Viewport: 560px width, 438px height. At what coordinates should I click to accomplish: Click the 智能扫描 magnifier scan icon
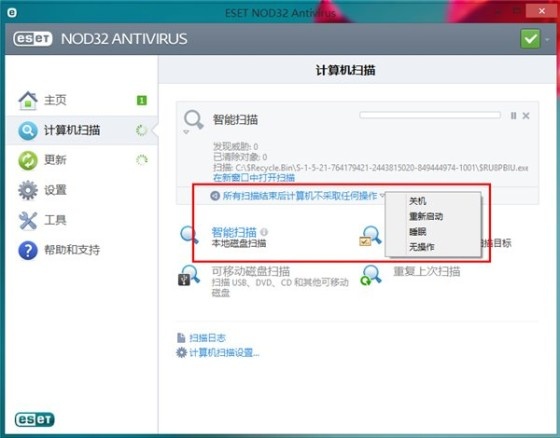(x=189, y=234)
